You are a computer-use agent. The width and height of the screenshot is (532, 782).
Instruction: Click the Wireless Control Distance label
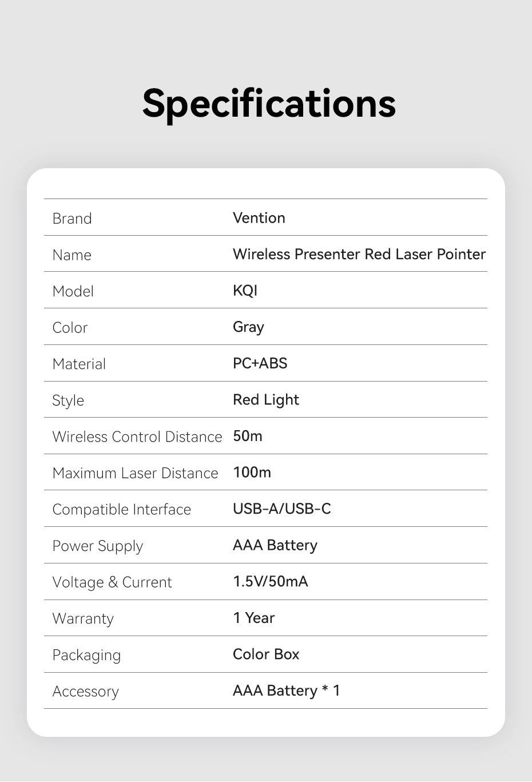pyautogui.click(x=137, y=436)
